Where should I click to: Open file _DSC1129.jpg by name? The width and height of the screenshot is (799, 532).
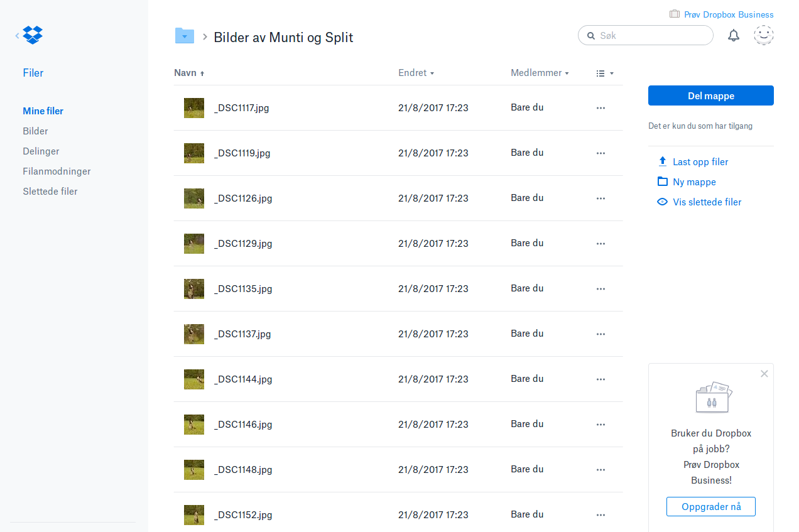tap(243, 244)
